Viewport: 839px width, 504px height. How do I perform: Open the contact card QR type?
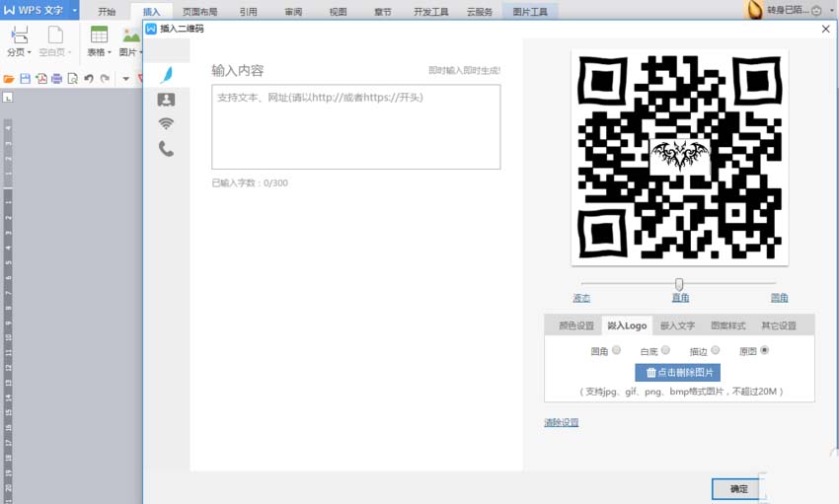coord(167,100)
